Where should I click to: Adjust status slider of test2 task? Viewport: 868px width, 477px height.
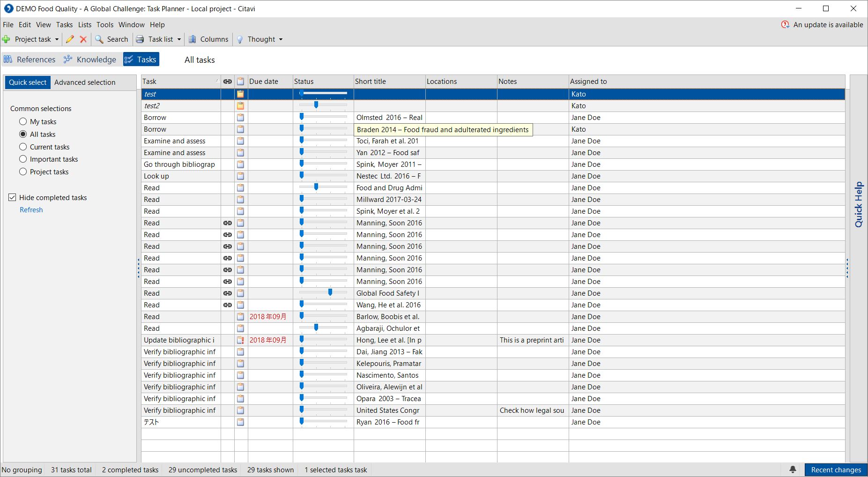tap(316, 105)
